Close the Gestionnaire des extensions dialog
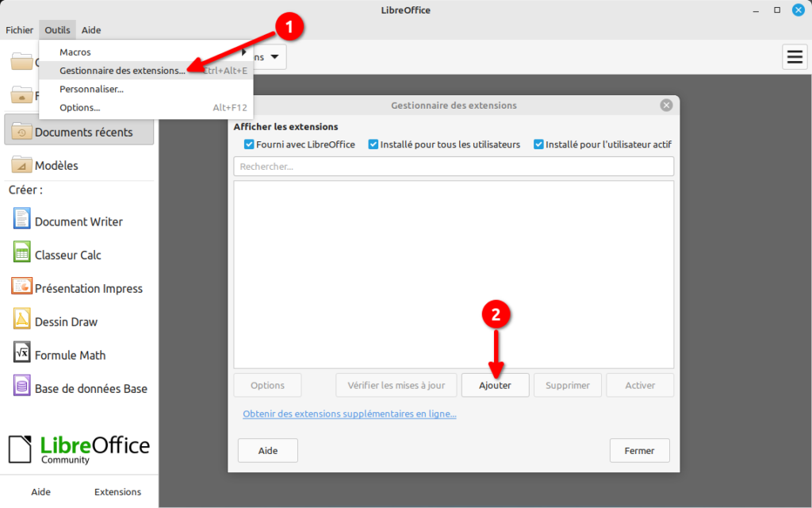812x508 pixels. coord(666,106)
